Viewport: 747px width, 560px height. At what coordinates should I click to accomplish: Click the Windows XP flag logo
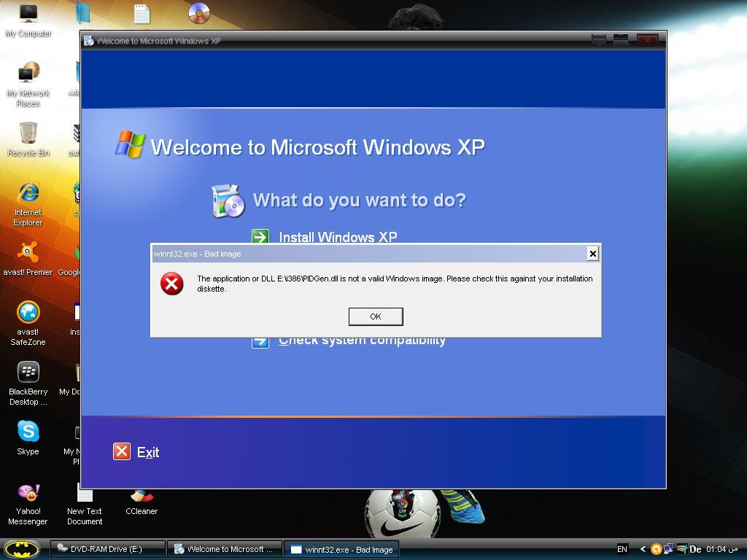[130, 144]
